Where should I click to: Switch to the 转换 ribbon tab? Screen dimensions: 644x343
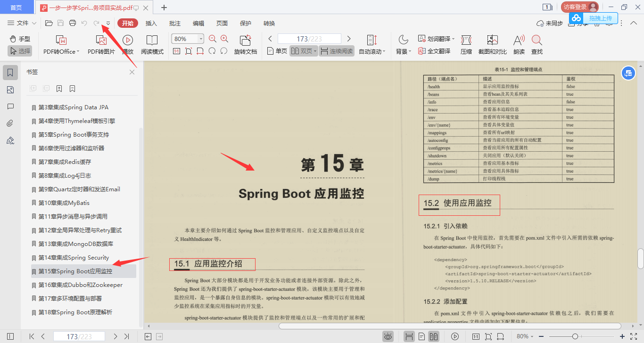[x=269, y=23]
